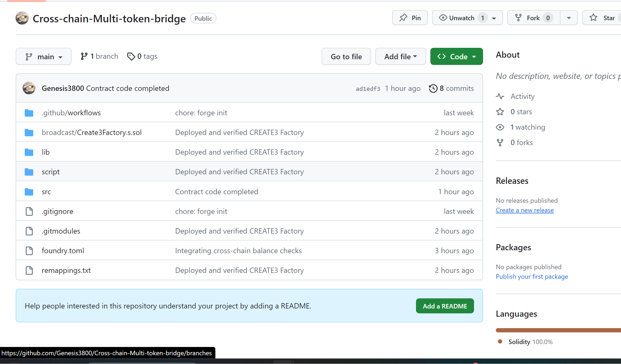Image resolution: width=621 pixels, height=364 pixels.
Task: Open the broadcast/Create3Factory.s.sol folder
Action: (x=92, y=133)
